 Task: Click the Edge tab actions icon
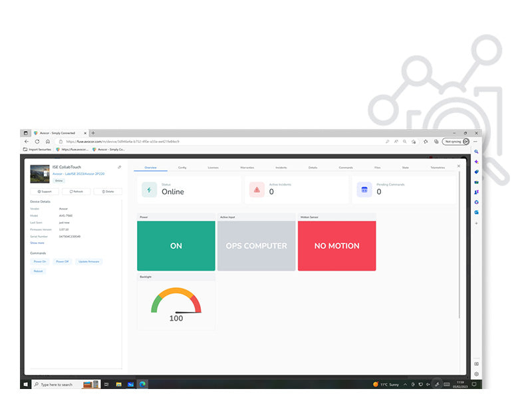click(26, 133)
